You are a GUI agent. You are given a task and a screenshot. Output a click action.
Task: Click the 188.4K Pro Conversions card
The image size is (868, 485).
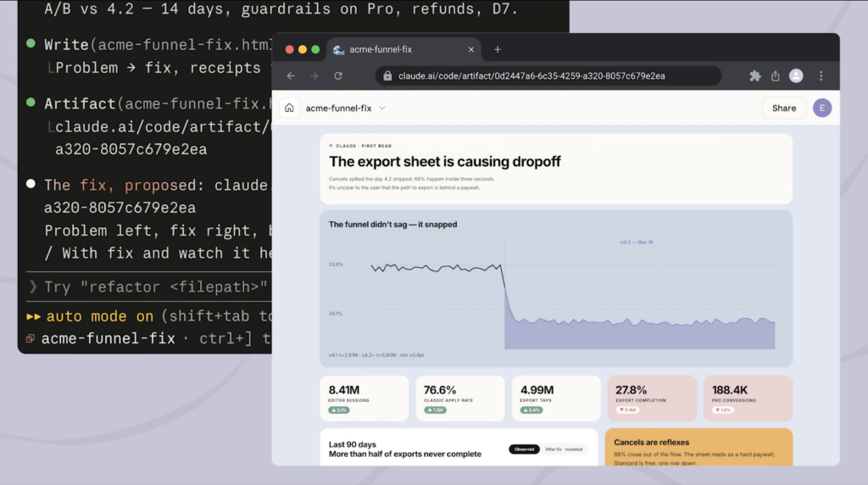pos(748,399)
